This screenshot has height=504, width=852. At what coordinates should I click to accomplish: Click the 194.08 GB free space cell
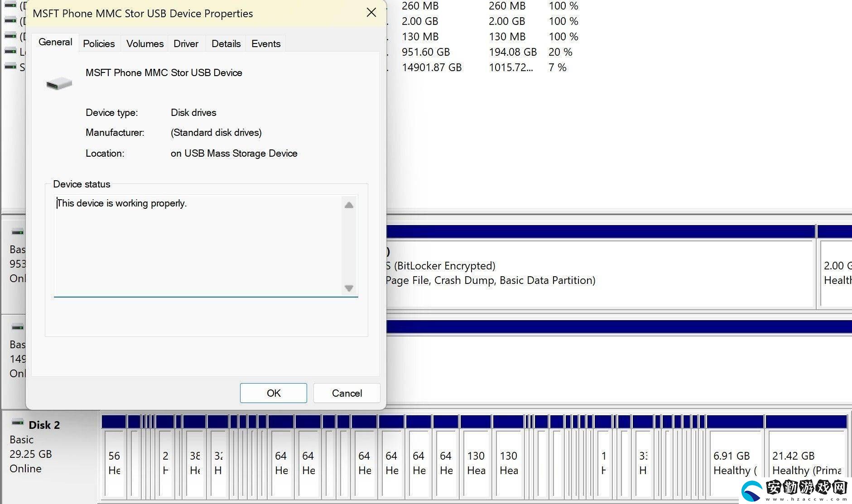(513, 52)
